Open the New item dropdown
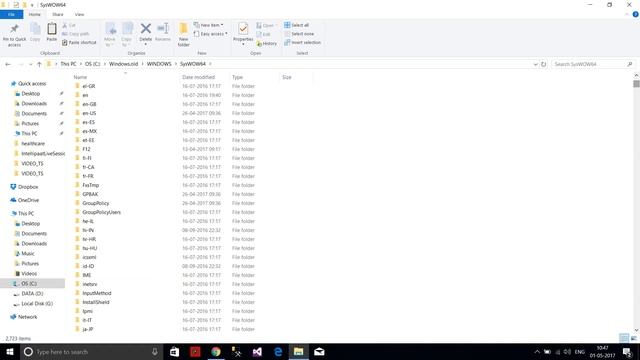The width and height of the screenshot is (640, 360). [209, 25]
